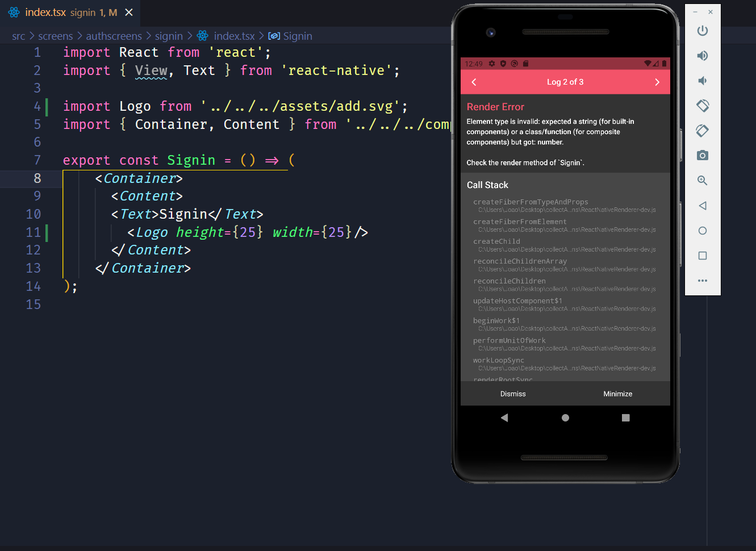Click the emulator power button icon
The image size is (756, 551).
(703, 31)
